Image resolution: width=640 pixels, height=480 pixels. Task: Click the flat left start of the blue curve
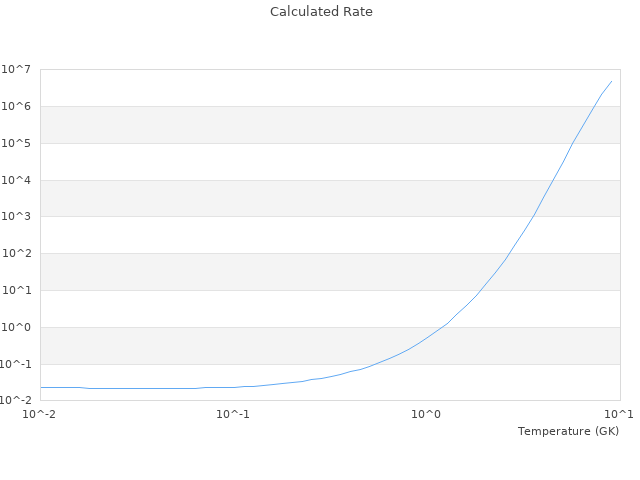[42, 387]
